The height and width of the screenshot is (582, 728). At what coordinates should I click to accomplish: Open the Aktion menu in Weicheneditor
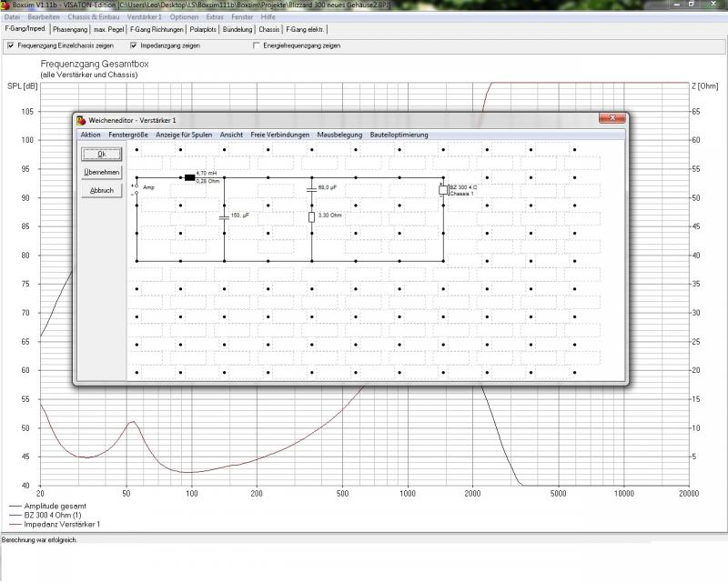click(x=90, y=135)
